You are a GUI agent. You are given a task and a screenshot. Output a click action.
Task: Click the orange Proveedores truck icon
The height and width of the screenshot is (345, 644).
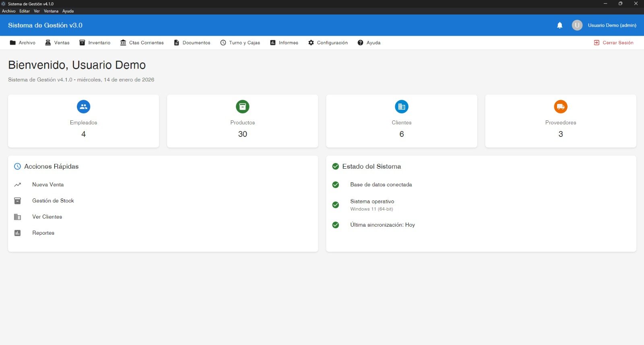coord(561,107)
